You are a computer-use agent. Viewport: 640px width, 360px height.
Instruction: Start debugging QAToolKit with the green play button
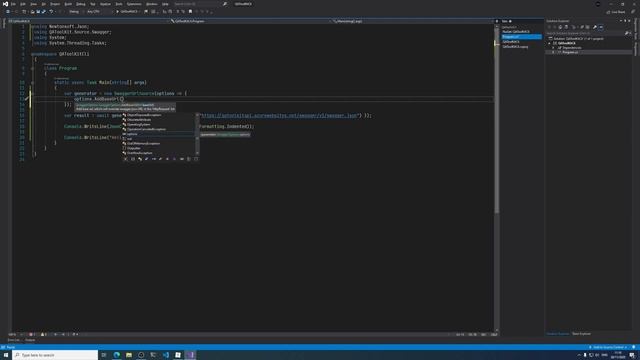coord(127,12)
